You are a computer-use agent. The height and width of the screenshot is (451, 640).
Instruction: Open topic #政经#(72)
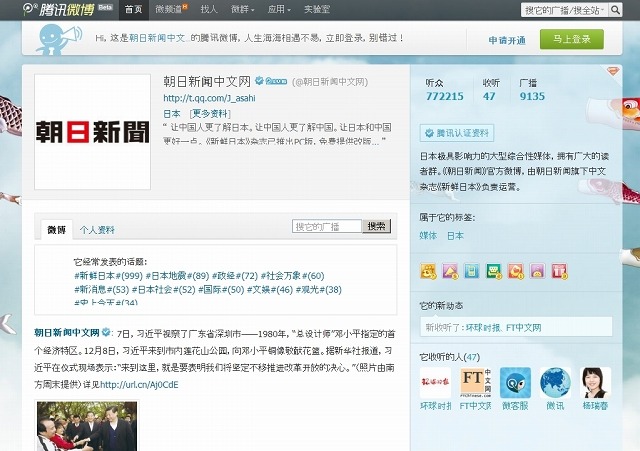[x=235, y=276]
